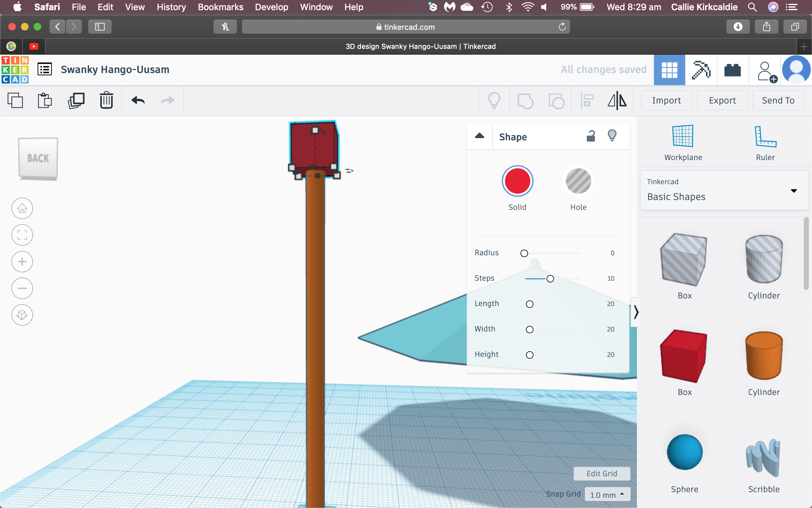Toggle the shape lock icon

(x=591, y=136)
